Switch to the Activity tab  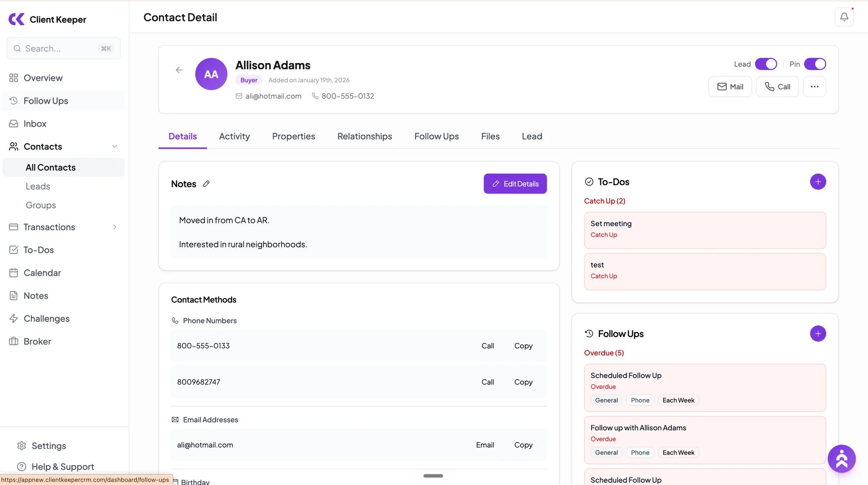pyautogui.click(x=234, y=136)
